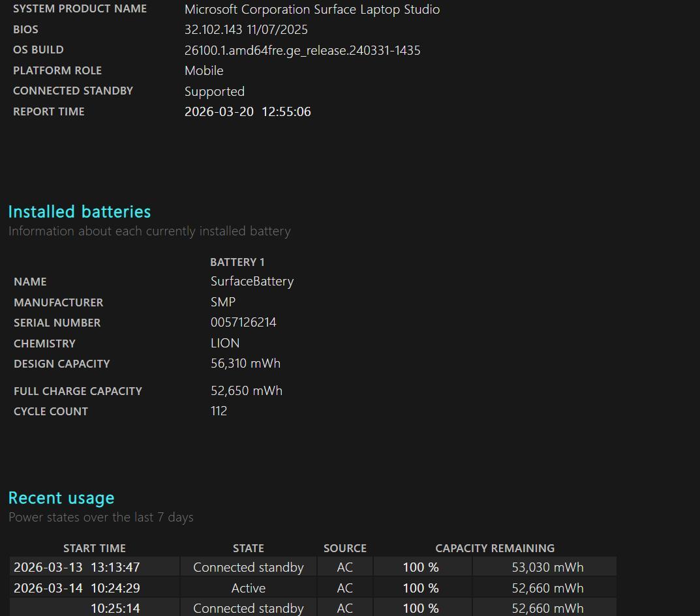The width and height of the screenshot is (700, 616).
Task: Click the 'Installed batteries' section heading
Action: click(x=80, y=211)
